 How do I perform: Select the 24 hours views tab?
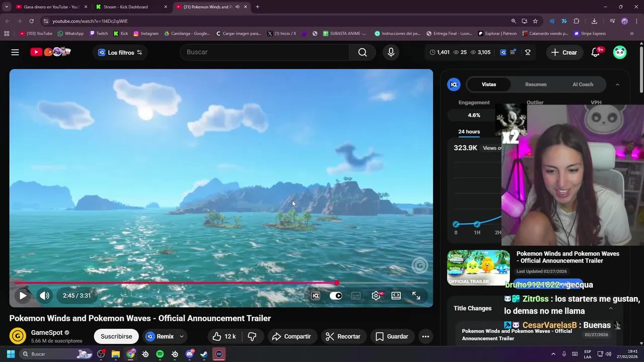pyautogui.click(x=469, y=132)
